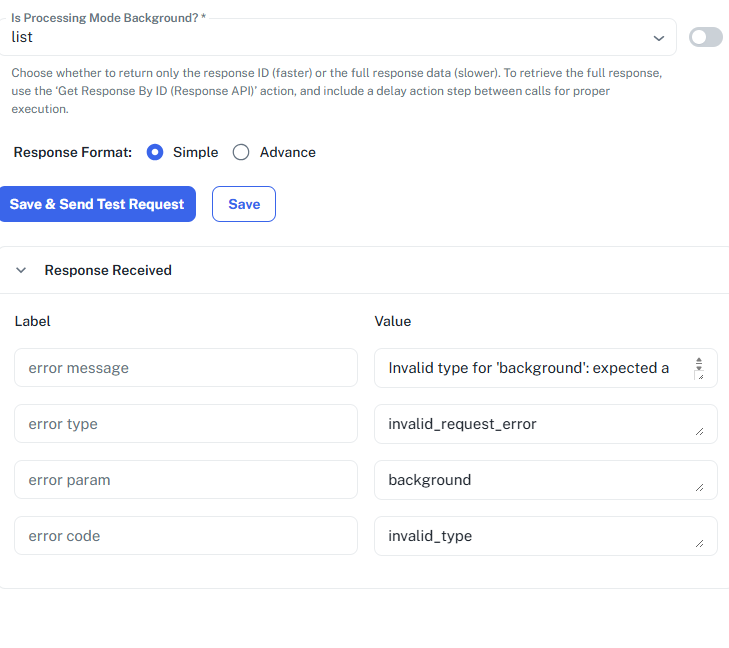Focus the error type label field

pyautogui.click(x=186, y=424)
